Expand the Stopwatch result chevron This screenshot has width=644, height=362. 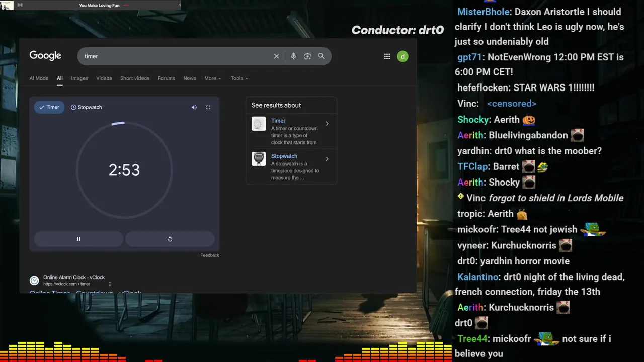[327, 159]
